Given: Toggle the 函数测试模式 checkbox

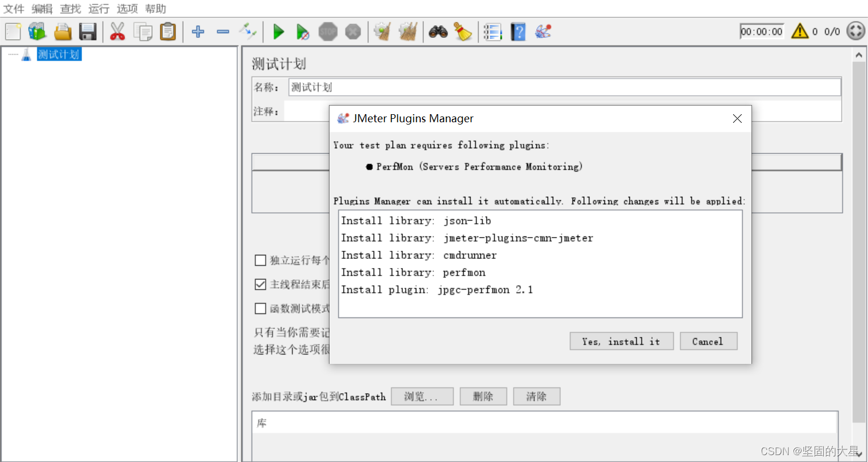Looking at the screenshot, I should 261,309.
